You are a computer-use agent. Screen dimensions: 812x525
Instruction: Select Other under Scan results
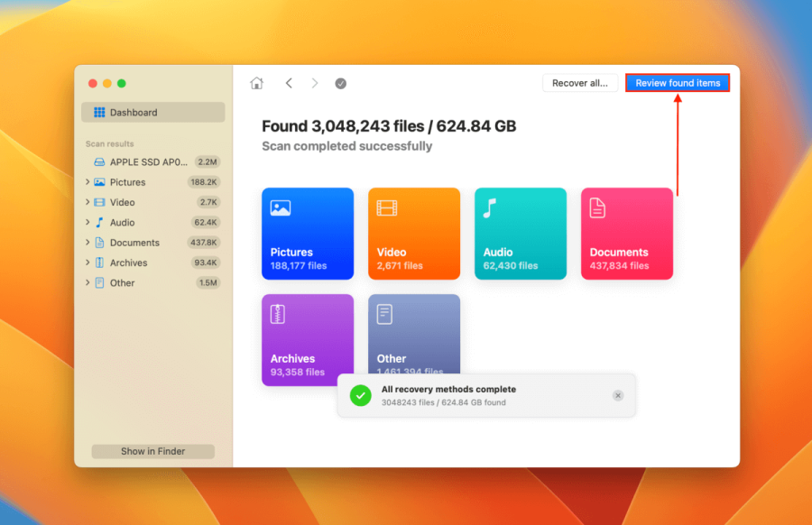point(120,282)
